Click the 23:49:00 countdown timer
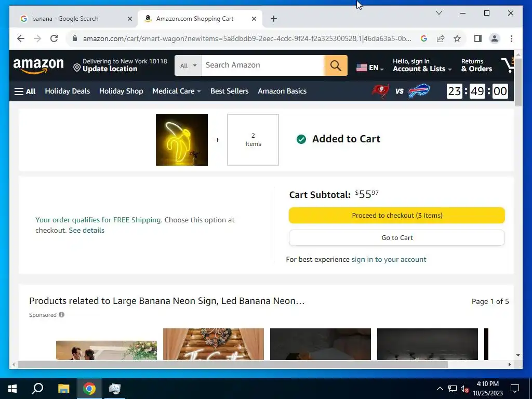Image resolution: width=532 pixels, height=399 pixels. 477,91
